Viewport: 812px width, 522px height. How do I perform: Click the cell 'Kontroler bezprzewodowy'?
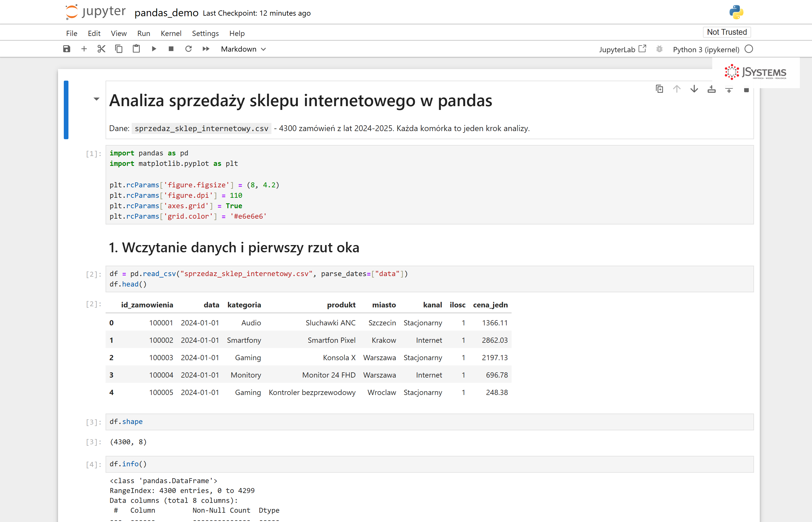coord(312,392)
